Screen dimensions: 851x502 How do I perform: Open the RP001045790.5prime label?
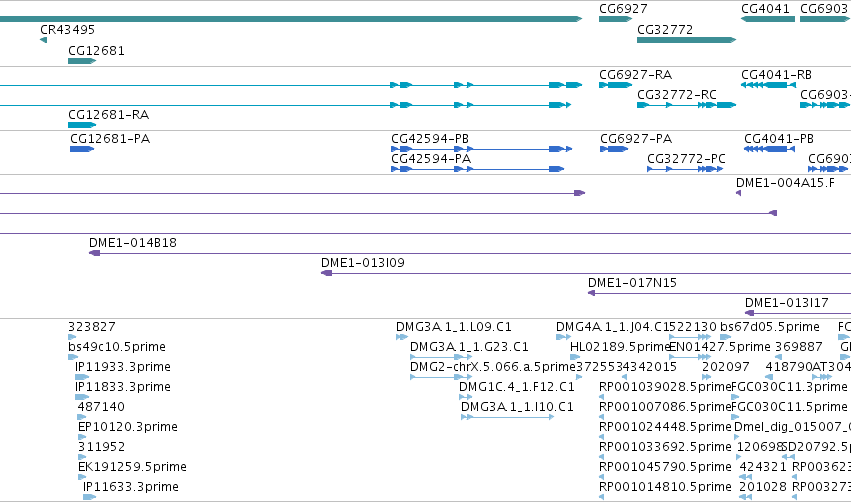(665, 467)
